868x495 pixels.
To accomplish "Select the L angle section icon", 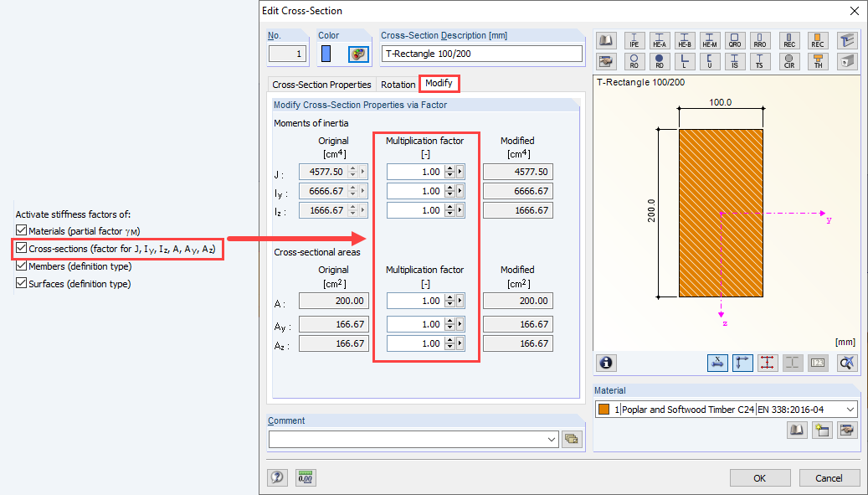I will [685, 61].
